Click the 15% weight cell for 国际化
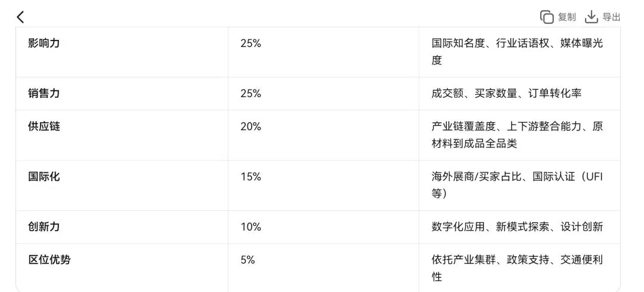This screenshot has width=644, height=292. click(x=324, y=185)
